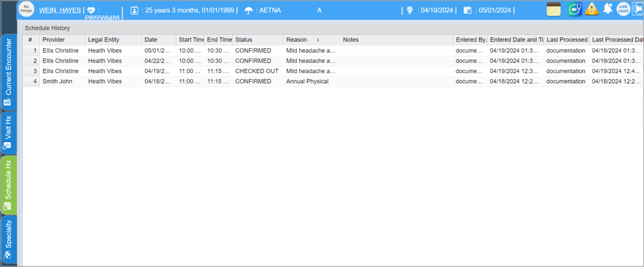Open the WEIN, HAYES patient link

pos(60,10)
